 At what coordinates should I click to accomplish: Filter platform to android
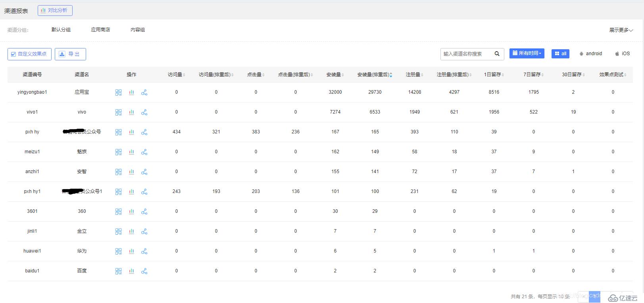[x=590, y=54]
